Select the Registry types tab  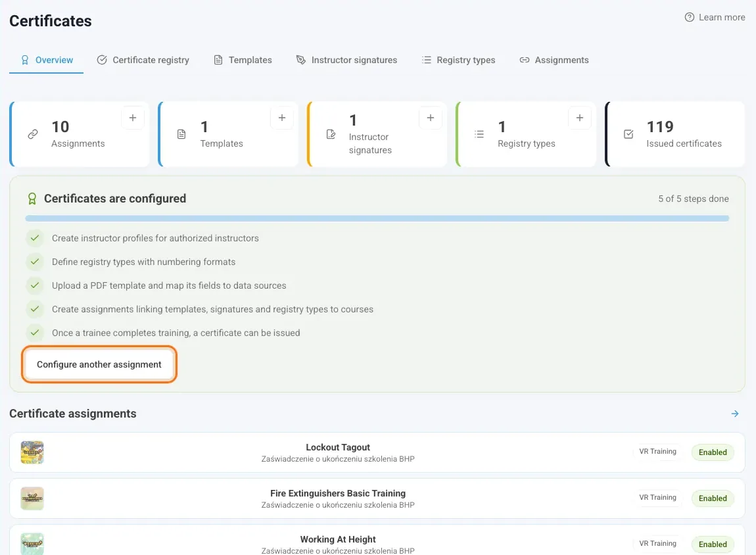(458, 60)
